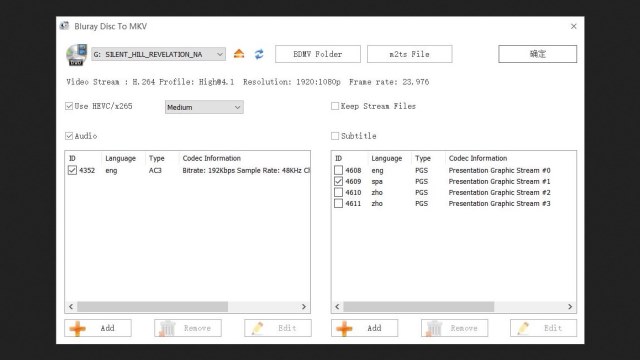Click subtitle list Language column header
This screenshot has height=360, width=640.
click(x=387, y=158)
